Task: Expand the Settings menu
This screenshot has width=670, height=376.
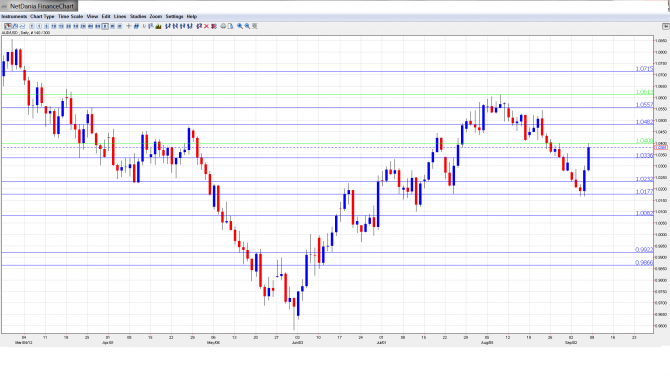Action: pyautogui.click(x=174, y=16)
